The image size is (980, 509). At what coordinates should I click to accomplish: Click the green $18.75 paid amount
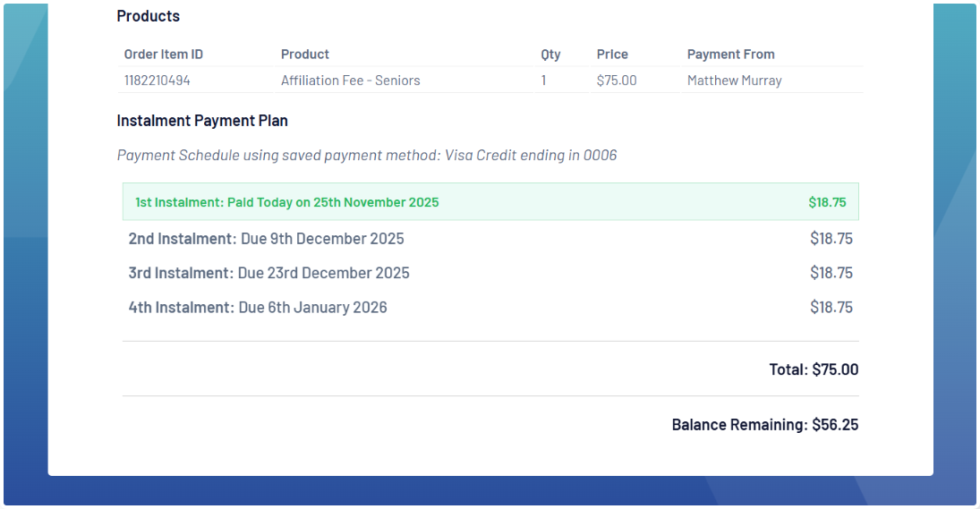point(827,202)
